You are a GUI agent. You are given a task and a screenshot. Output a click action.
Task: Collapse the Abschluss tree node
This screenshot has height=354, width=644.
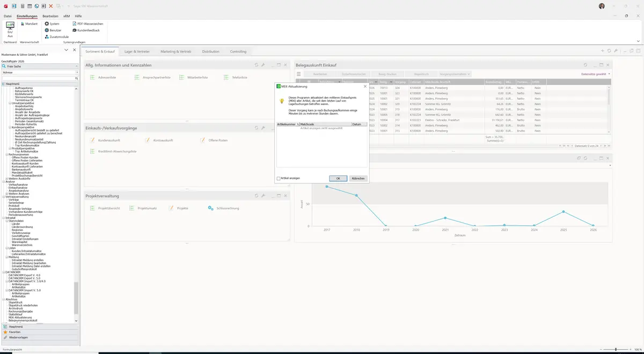[x=3, y=299]
